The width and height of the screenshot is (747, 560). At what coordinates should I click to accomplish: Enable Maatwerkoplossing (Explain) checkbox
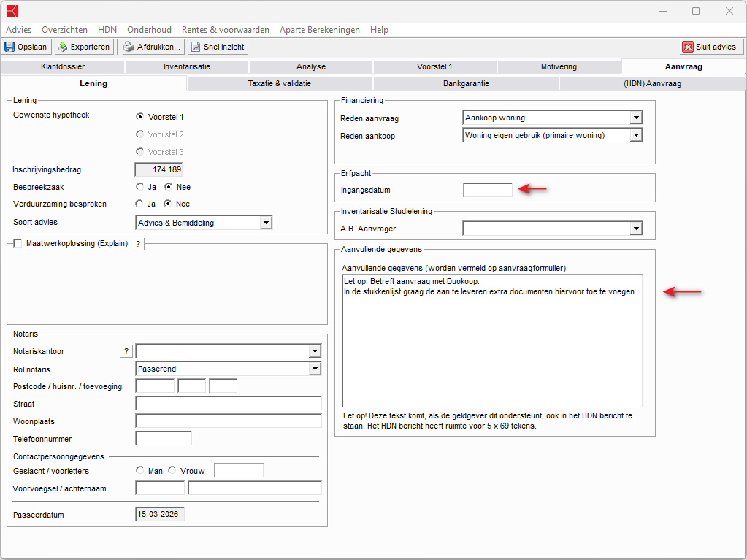coord(18,243)
